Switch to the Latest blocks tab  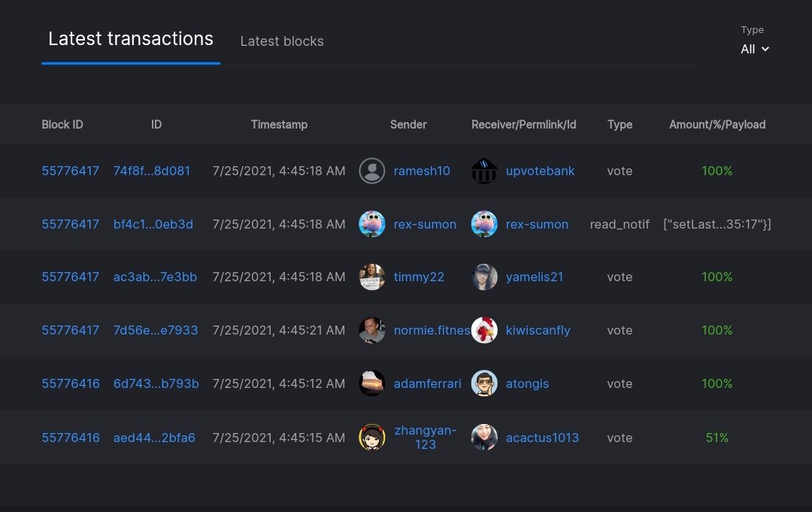click(282, 41)
